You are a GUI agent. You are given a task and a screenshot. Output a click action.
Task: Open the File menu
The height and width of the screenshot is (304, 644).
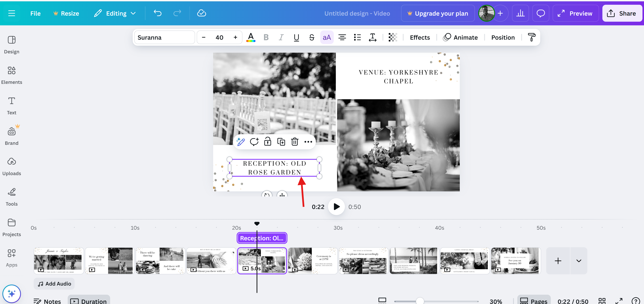[35, 13]
